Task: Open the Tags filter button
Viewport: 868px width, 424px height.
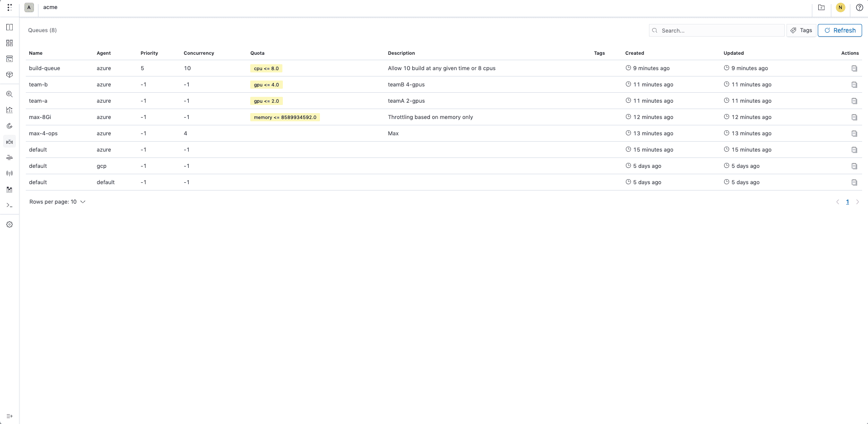Action: click(801, 30)
